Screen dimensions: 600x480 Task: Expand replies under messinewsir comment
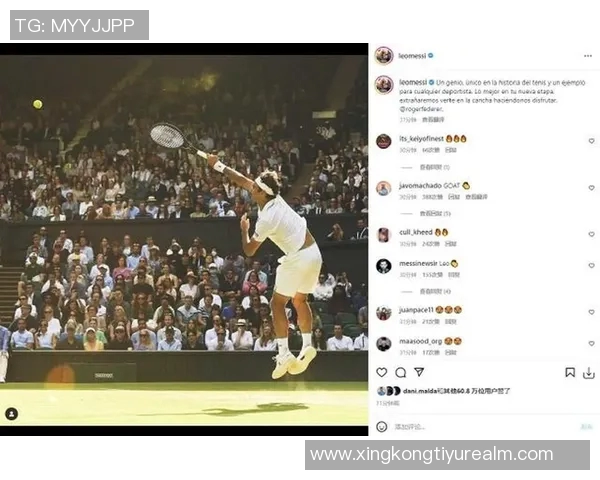coord(435,291)
